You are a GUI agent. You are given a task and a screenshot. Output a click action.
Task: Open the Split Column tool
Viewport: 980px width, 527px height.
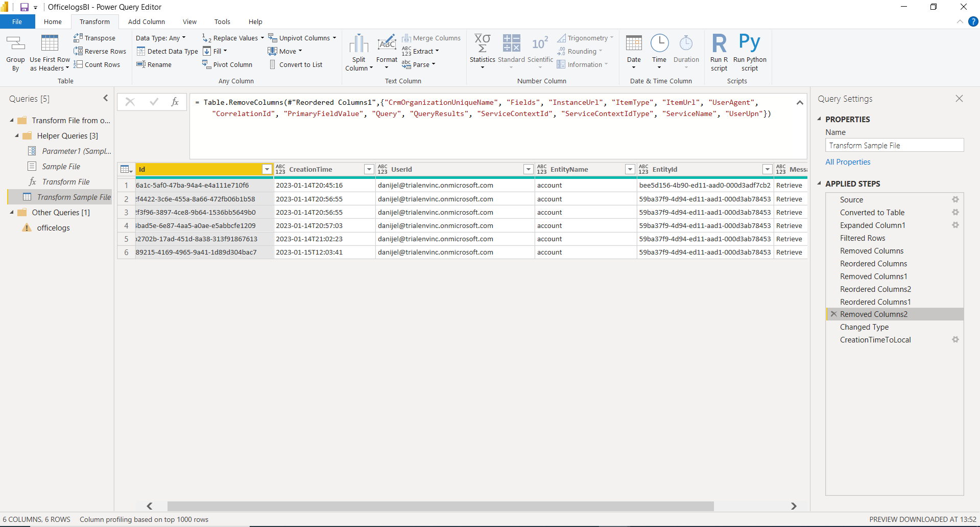tap(359, 53)
